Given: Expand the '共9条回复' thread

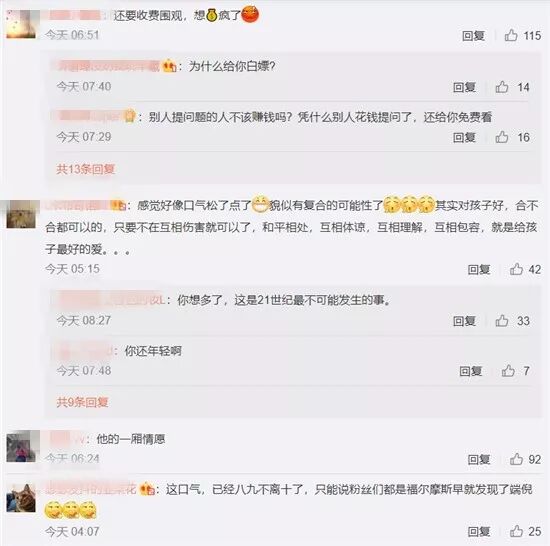Looking at the screenshot, I should 82,402.
